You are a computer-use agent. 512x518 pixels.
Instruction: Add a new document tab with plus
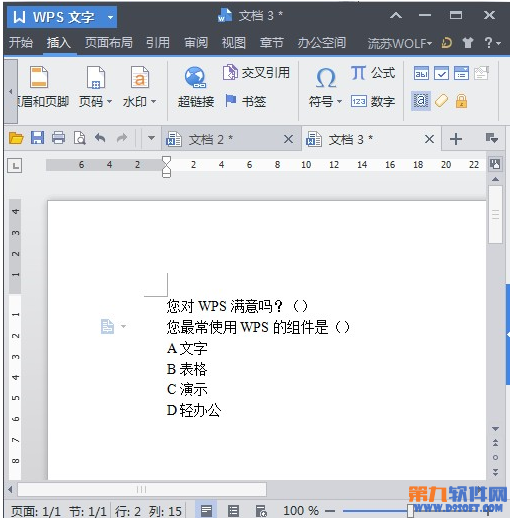tap(456, 139)
